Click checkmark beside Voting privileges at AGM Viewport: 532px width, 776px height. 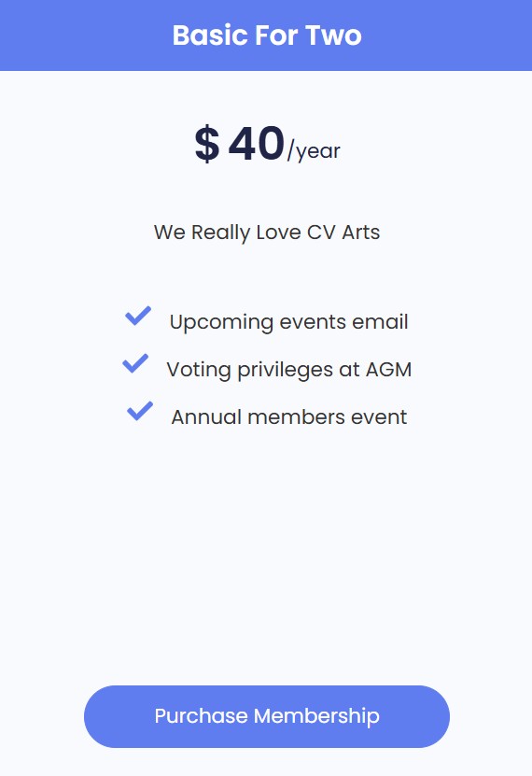(135, 363)
